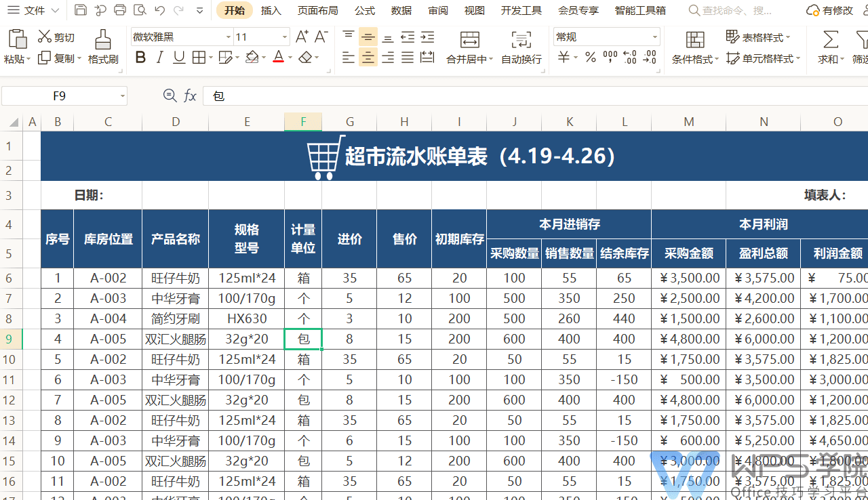Image resolution: width=868 pixels, height=500 pixels.
Task: Set middle vertical alignment
Action: point(368,37)
